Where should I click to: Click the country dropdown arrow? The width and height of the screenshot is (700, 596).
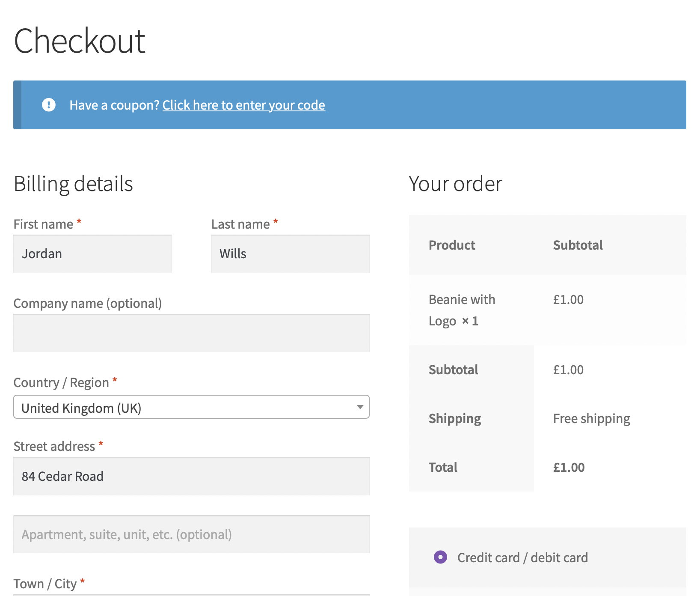click(359, 407)
